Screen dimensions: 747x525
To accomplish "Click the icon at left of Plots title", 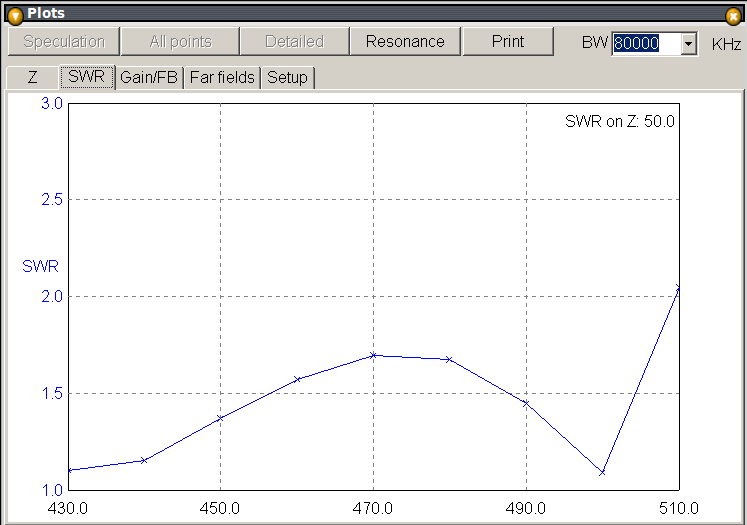I will (x=14, y=14).
